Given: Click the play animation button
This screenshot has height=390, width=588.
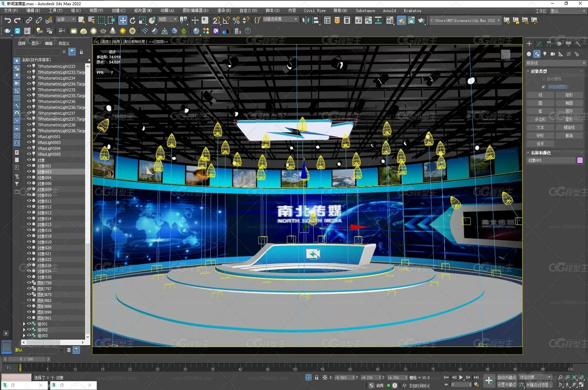Looking at the screenshot, I should tap(461, 377).
